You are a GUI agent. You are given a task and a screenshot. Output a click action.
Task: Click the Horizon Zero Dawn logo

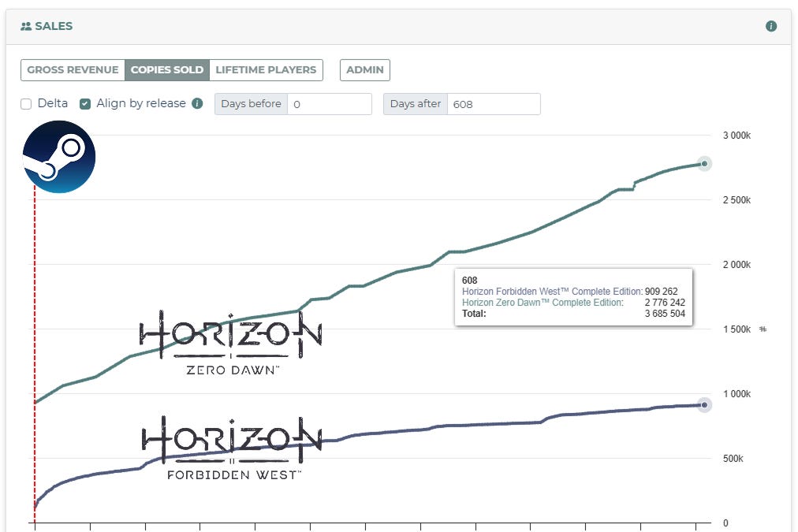pyautogui.click(x=230, y=344)
